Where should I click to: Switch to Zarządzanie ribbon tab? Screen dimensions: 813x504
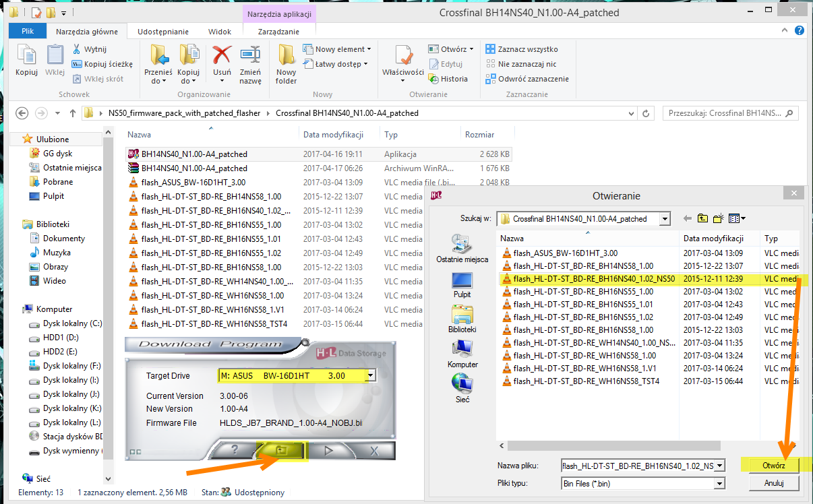click(x=278, y=32)
